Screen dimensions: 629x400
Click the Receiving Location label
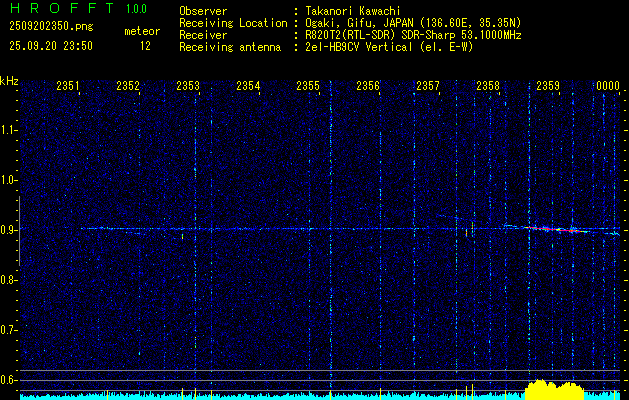tap(233, 23)
